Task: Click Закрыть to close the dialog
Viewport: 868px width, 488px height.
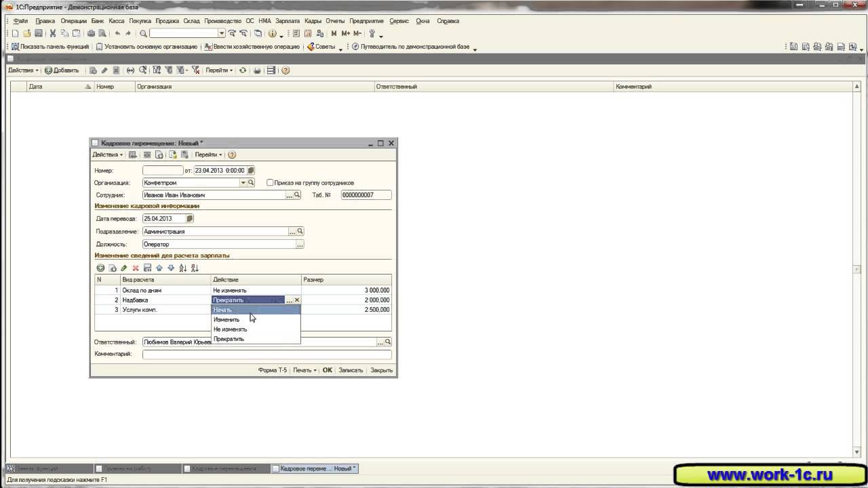Action: 382,371
